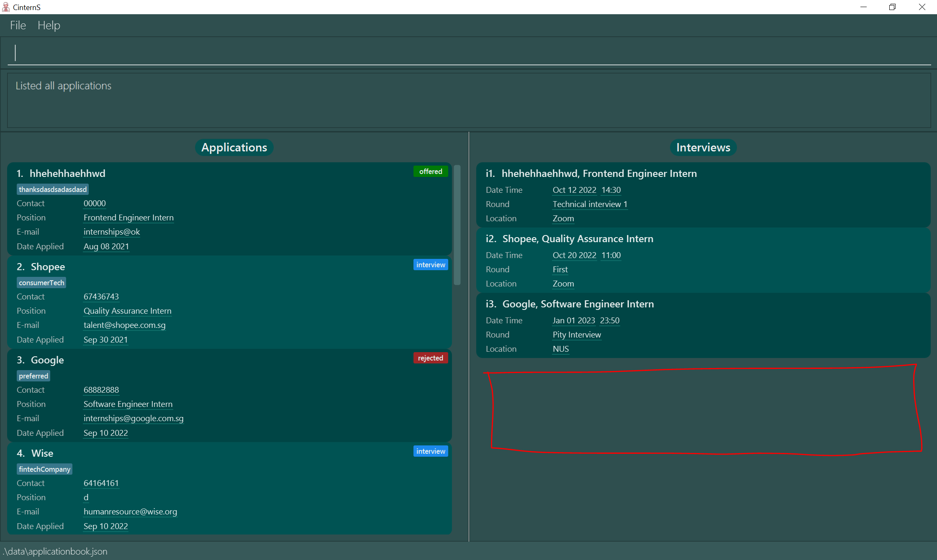
Task: Click Google's red rejected status badge
Action: [430, 358]
